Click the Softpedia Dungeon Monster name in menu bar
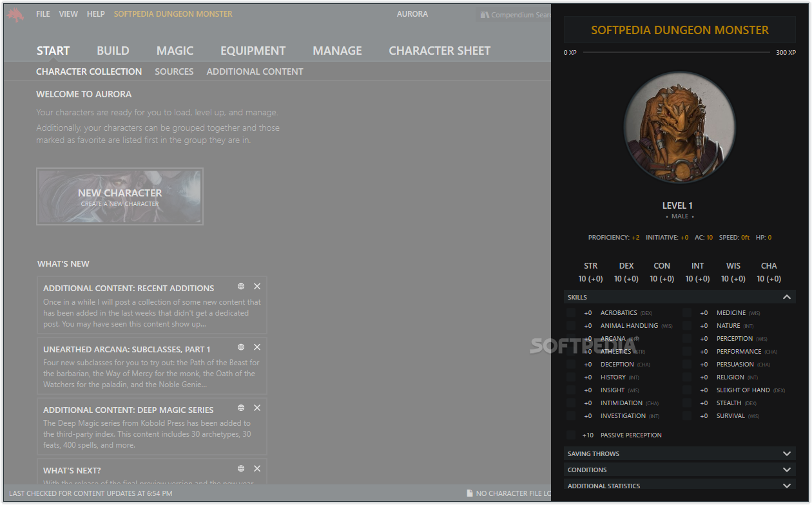Viewport: 812px width, 505px height. [173, 14]
